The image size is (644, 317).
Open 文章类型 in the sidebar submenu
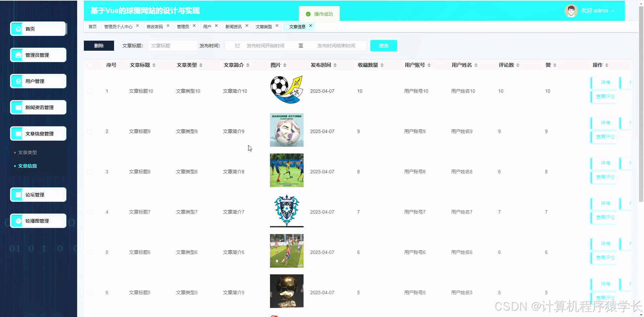28,152
